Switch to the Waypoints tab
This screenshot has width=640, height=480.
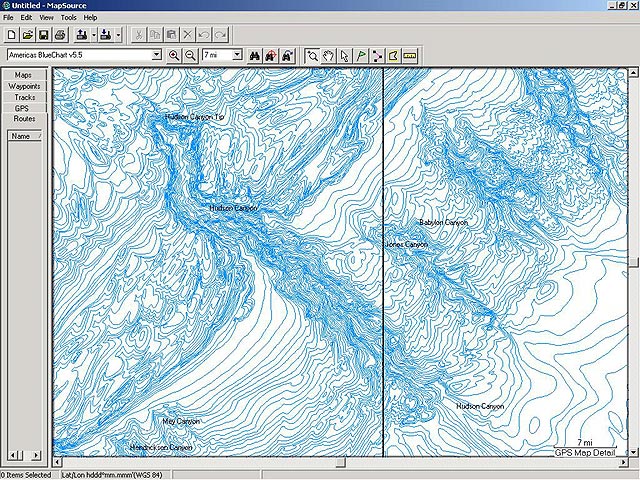(23, 86)
